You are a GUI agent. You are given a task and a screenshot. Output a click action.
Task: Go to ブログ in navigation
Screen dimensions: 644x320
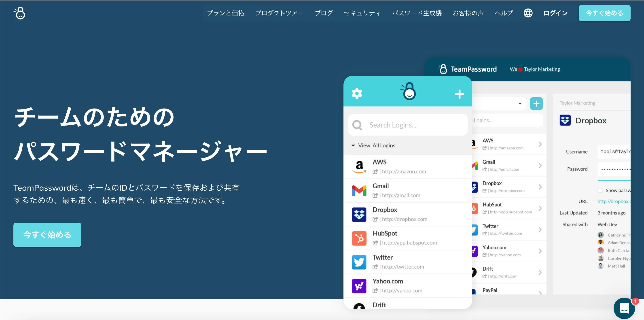pos(324,13)
